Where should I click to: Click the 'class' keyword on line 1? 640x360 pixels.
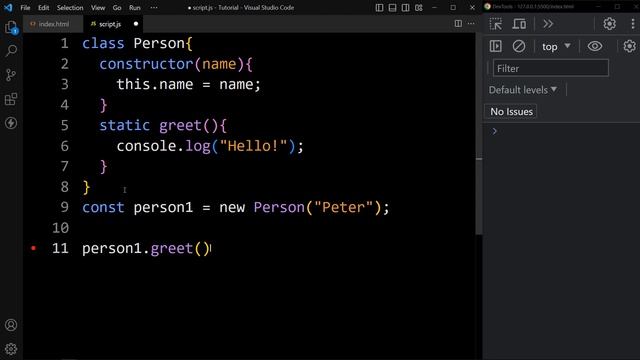(103, 43)
